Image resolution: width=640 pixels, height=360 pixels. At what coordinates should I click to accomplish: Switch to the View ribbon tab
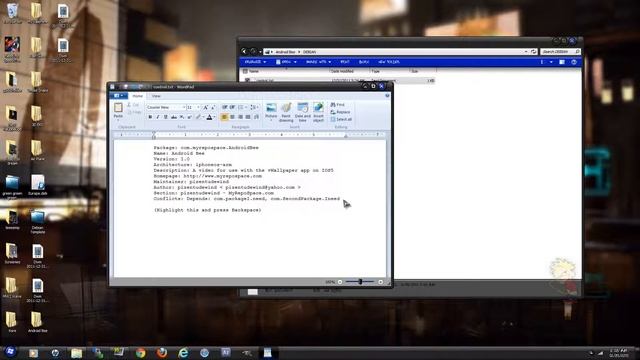point(156,96)
